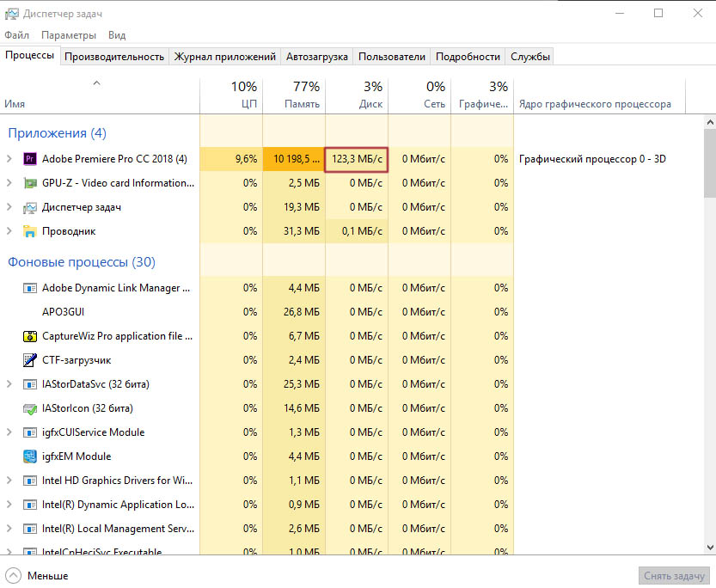Switch to the Журнал приложений tab
The width and height of the screenshot is (716, 588).
point(224,57)
